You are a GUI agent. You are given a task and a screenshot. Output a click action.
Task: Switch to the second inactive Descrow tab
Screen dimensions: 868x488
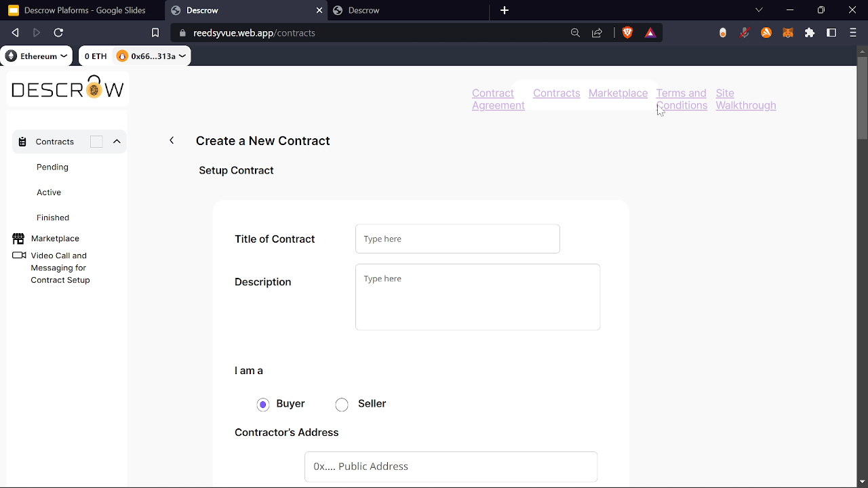(408, 10)
